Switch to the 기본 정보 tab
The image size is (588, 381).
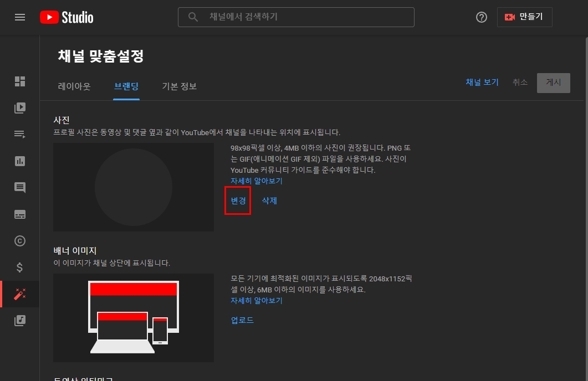(179, 86)
